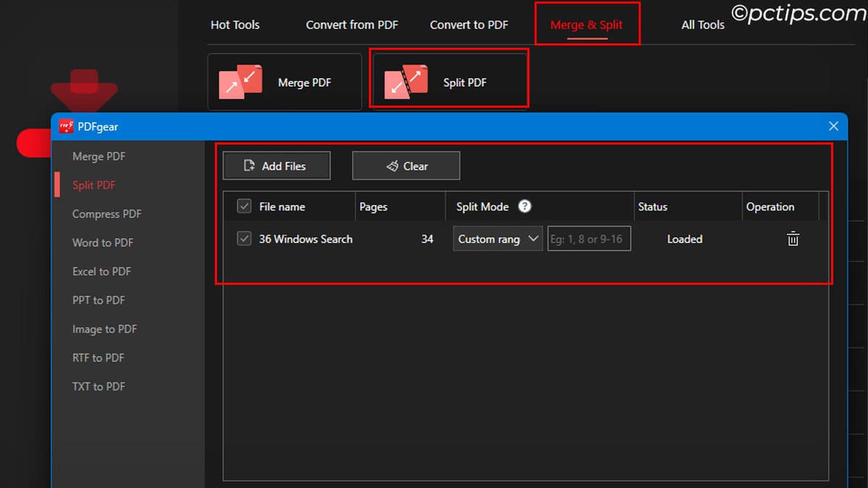Choose Compress PDF in the sidebar
Screen dimensions: 868x488
coord(107,214)
